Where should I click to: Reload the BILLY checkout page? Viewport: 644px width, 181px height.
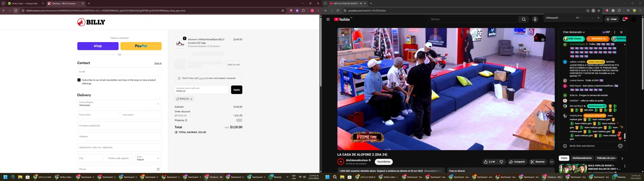16,10
